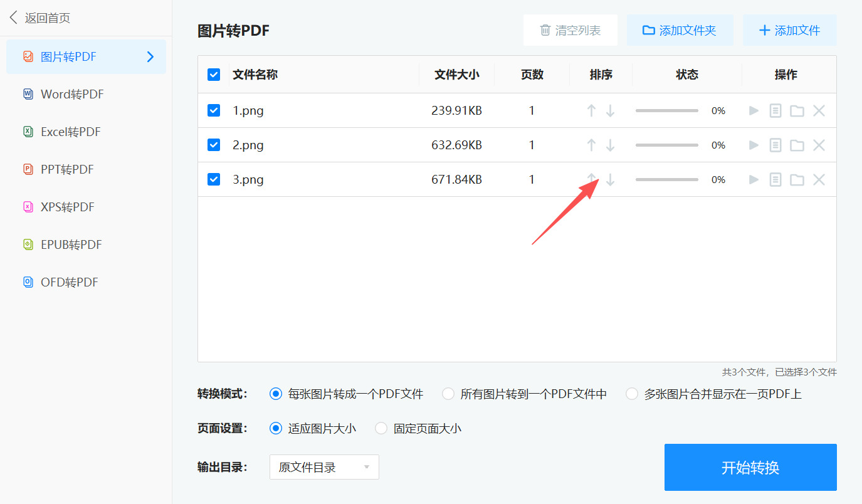Move 1.png down using the down arrow
This screenshot has width=862, height=504.
point(610,110)
